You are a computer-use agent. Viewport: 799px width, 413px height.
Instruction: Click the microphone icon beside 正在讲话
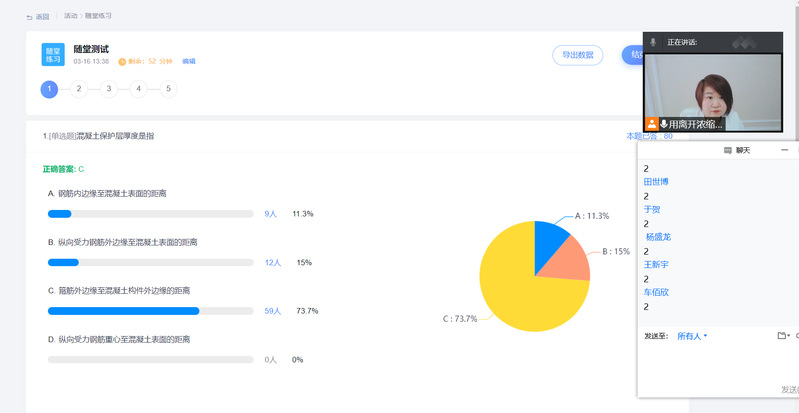(653, 42)
